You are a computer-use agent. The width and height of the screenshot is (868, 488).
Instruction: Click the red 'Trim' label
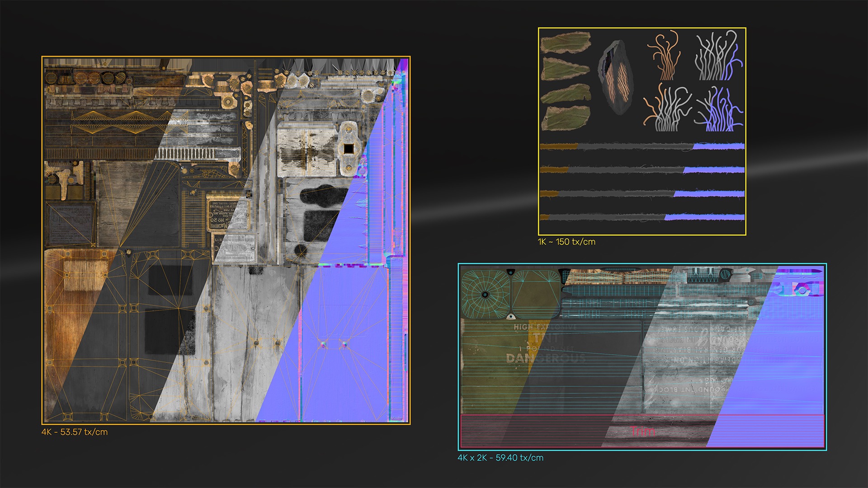(642, 432)
